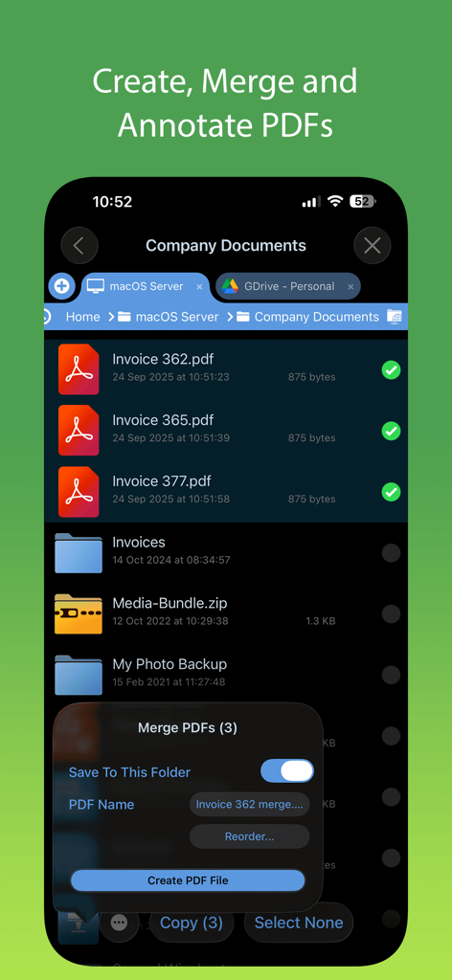Switch to the GDrive - Personal tab
The height and width of the screenshot is (980, 452).
288,287
